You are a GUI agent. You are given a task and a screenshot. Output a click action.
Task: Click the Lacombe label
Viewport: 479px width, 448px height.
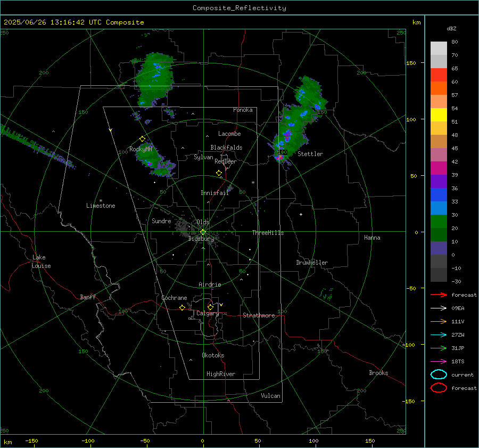click(229, 134)
